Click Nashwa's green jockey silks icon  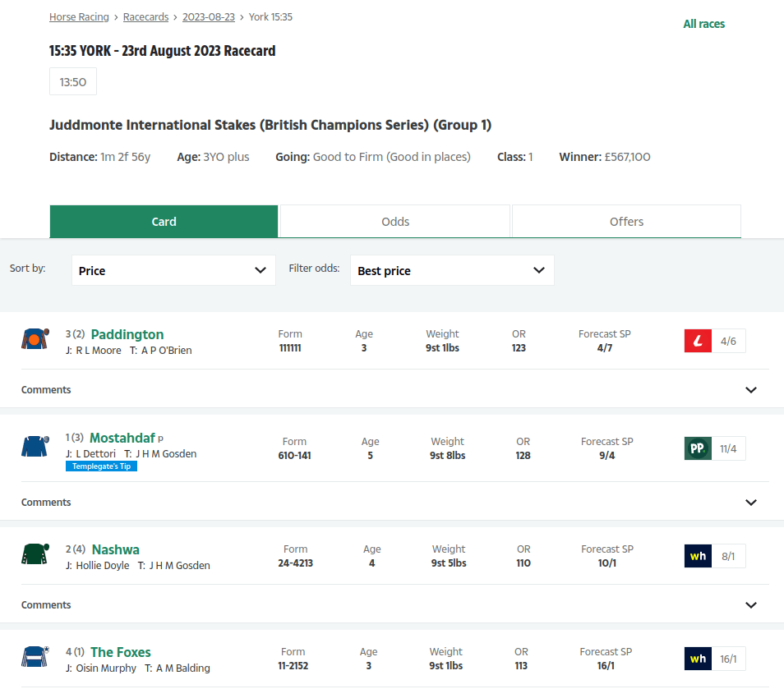click(x=35, y=553)
